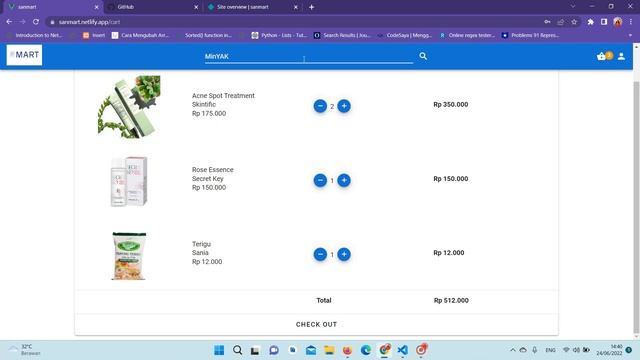The width and height of the screenshot is (640, 360).
Task: Open Microsoft Edge from the taskbar
Action: click(x=366, y=350)
